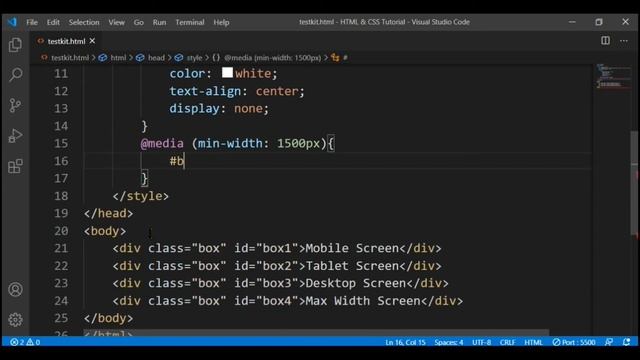Open the Accounts menu icon
This screenshot has height=360, width=640.
(16, 289)
